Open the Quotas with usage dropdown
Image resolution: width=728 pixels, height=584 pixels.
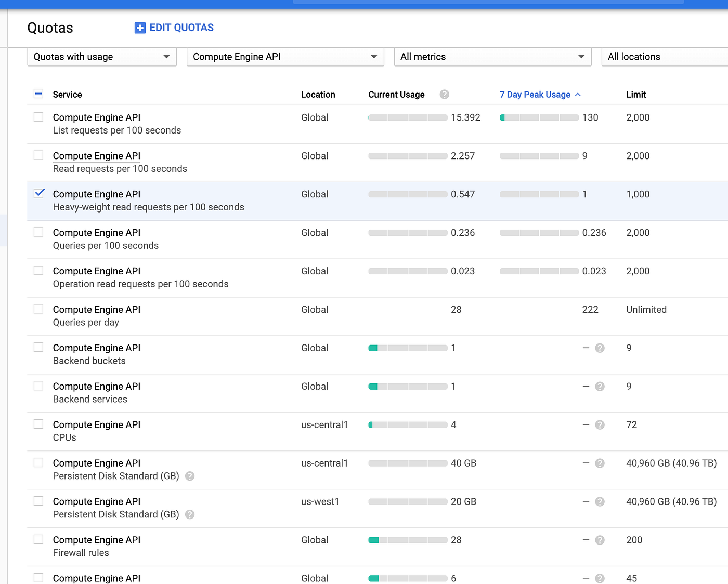point(102,57)
